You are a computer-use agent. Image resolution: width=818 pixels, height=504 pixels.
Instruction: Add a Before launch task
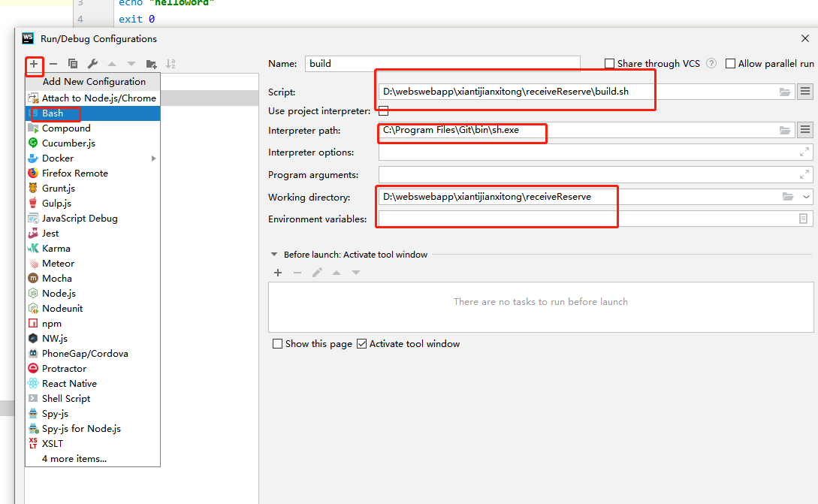(x=278, y=272)
